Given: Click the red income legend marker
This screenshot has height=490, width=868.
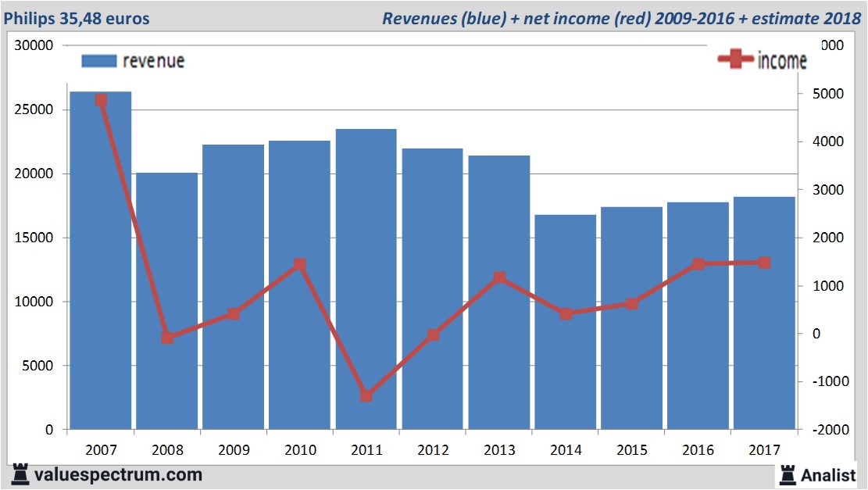Looking at the screenshot, I should (737, 60).
